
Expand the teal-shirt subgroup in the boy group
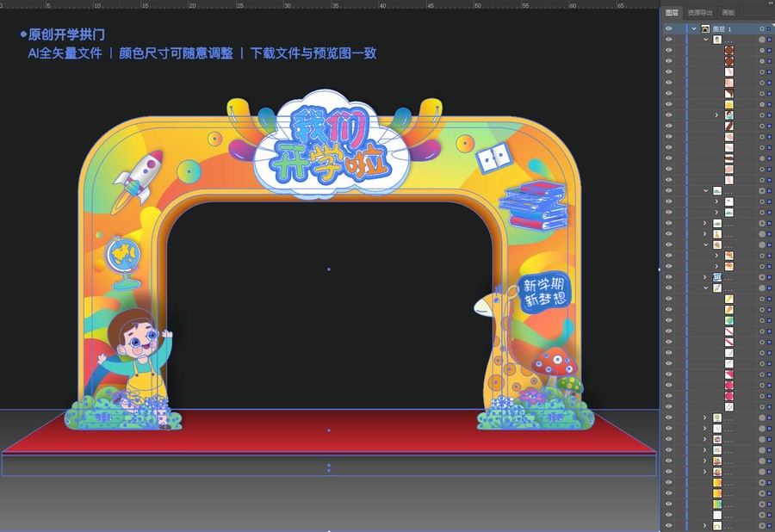point(716,115)
